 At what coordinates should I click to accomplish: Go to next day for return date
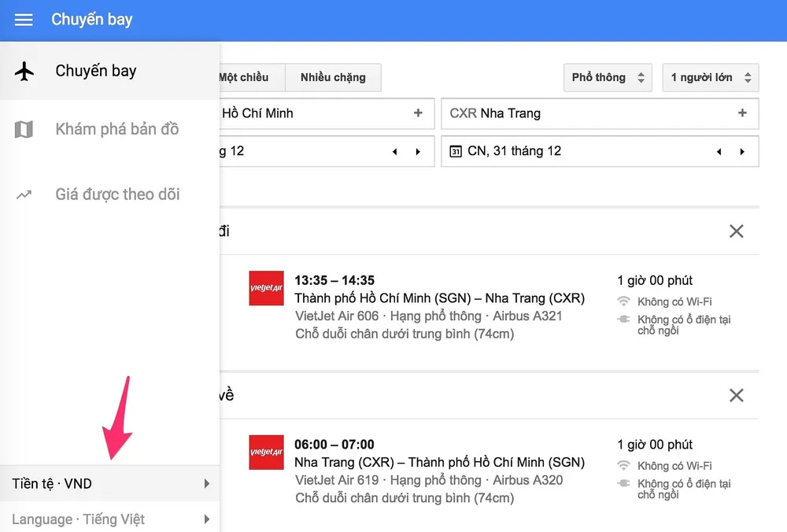[741, 152]
